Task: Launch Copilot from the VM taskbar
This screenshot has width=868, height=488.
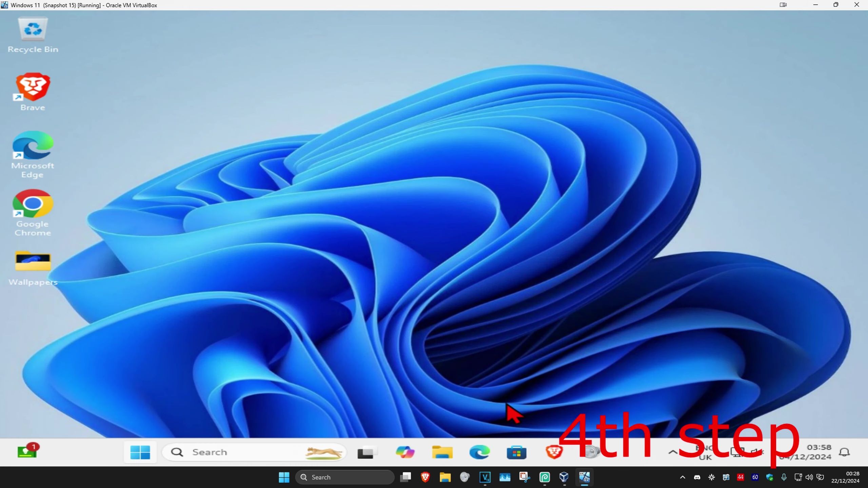Action: 405,452
